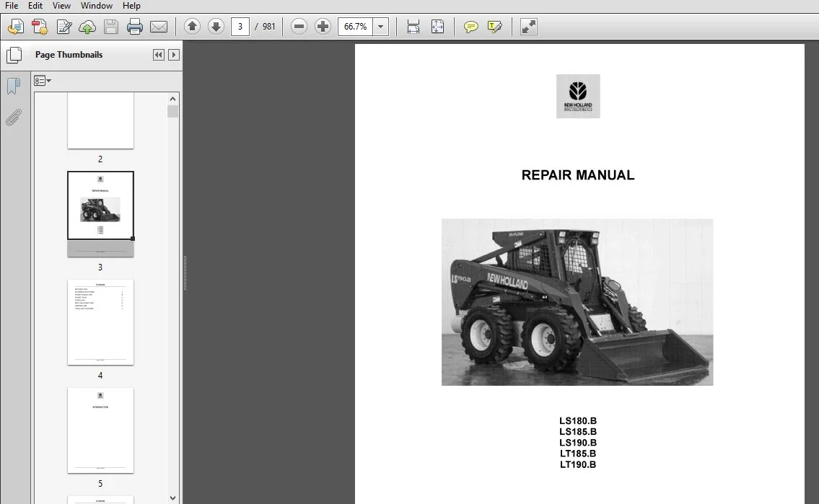
Task: Open the Attachments paperclip panel icon
Action: [x=14, y=118]
